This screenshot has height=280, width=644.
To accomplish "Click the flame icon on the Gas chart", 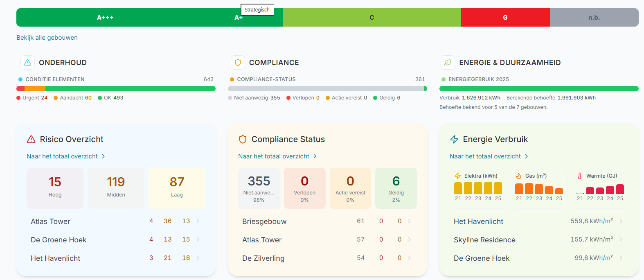I will coord(519,176).
